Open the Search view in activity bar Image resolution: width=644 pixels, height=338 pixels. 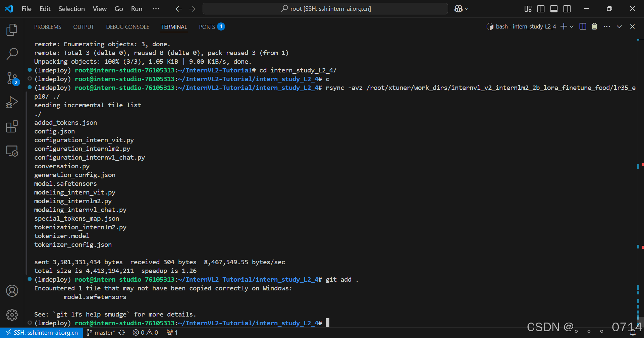coord(12,54)
